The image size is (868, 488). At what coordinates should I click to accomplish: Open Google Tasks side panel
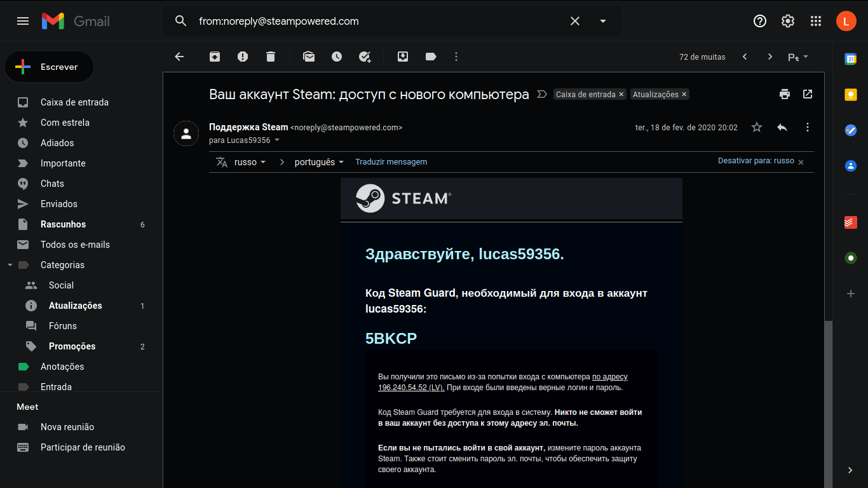tap(851, 130)
